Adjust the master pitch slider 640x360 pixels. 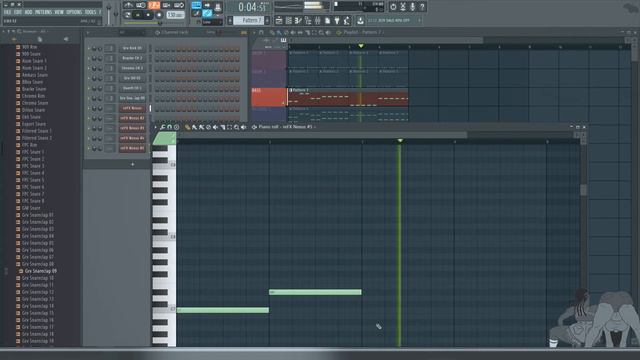pos(116,13)
